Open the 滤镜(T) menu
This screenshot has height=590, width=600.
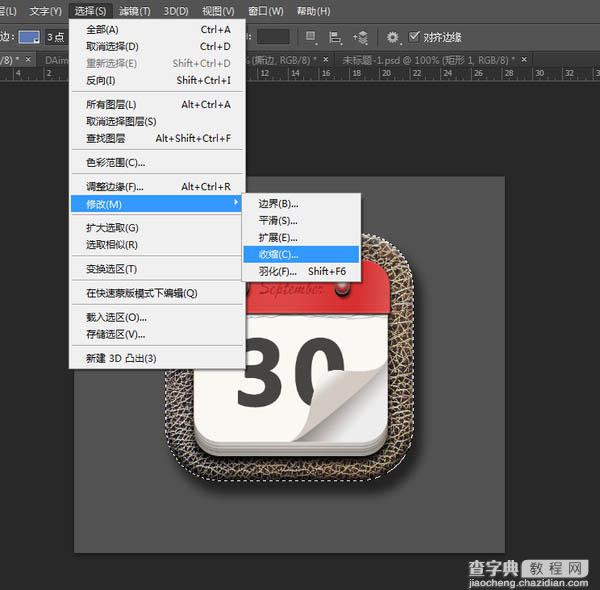(x=134, y=11)
